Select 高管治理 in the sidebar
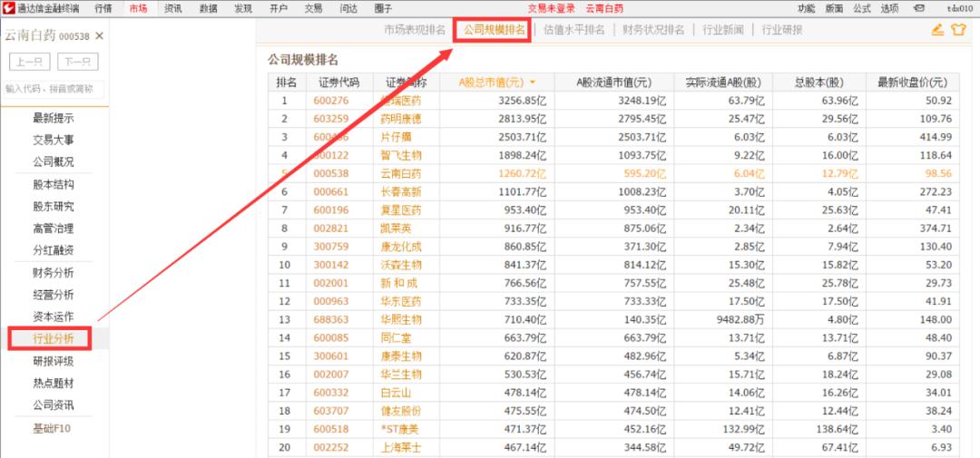Viewport: 980px width, 458px height. 54,229
